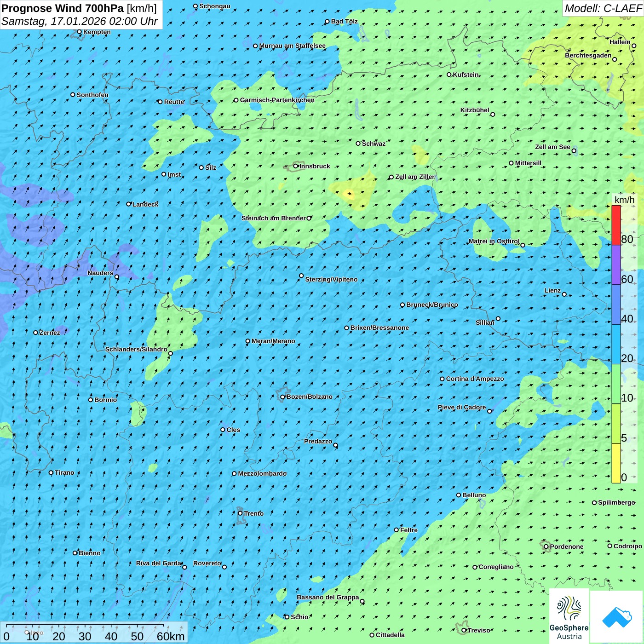Viewport: 644px width, 644px height.
Task: Click the Innsbruck city marker
Action: [x=296, y=166]
